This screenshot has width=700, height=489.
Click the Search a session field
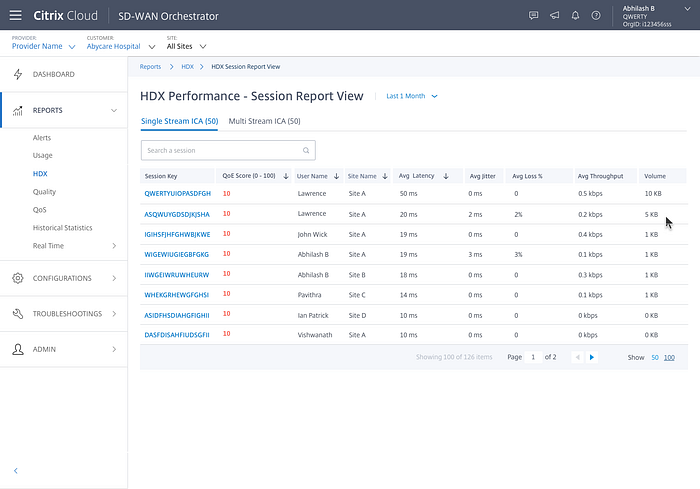tap(228, 150)
